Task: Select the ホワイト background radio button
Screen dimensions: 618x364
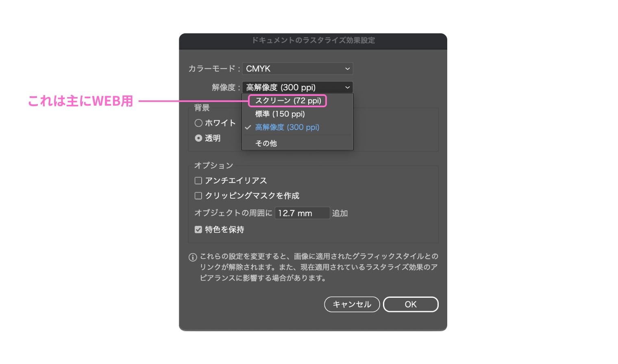Action: (x=198, y=123)
